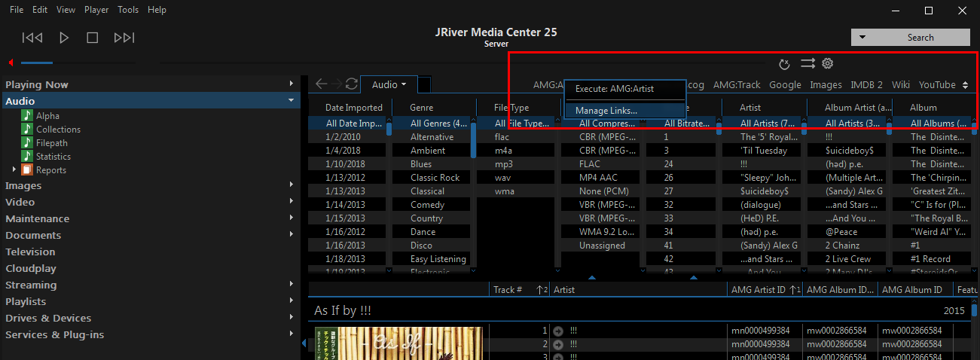980x360 pixels.
Task: Click the Stop playback button
Action: coord(93,38)
